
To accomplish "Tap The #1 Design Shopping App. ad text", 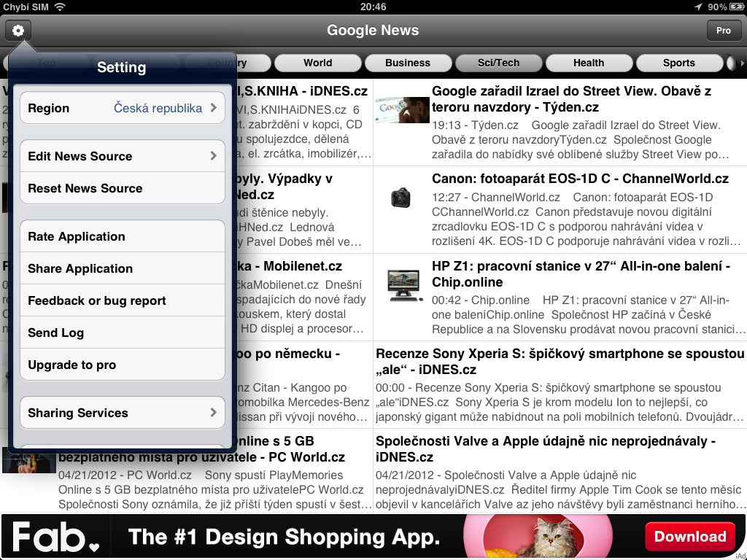I will pyautogui.click(x=284, y=537).
